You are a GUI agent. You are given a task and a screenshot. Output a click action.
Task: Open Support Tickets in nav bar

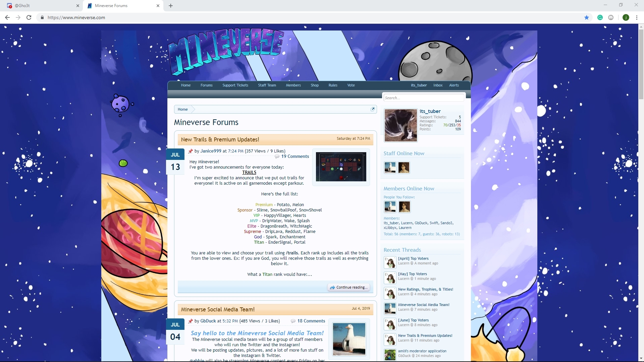tap(235, 85)
